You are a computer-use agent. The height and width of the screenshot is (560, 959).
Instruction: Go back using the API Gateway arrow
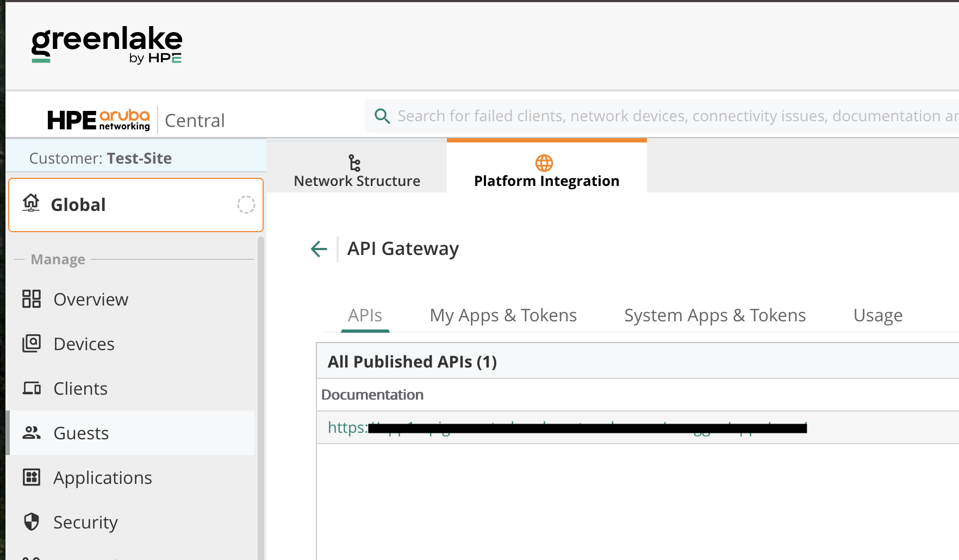319,249
